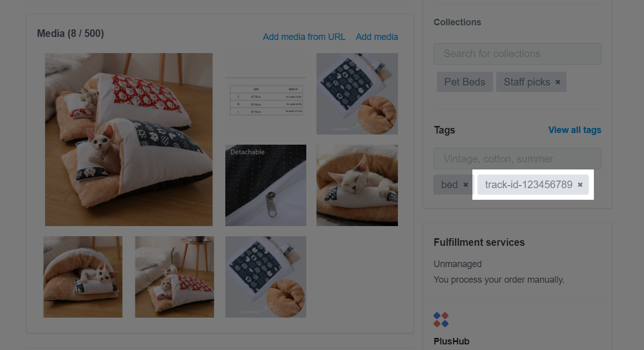644x350 pixels.
Task: Select the sleeping cat on pillow thumbnail
Action: (357, 185)
